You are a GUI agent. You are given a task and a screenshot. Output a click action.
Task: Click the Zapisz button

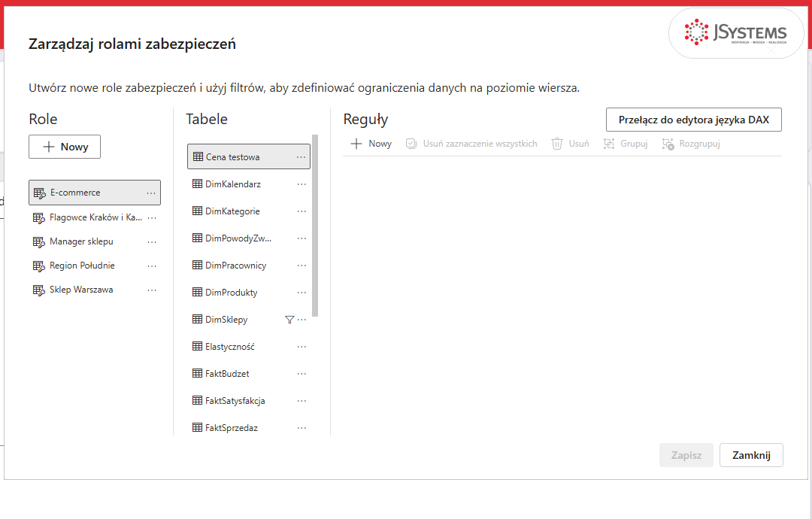(x=686, y=455)
